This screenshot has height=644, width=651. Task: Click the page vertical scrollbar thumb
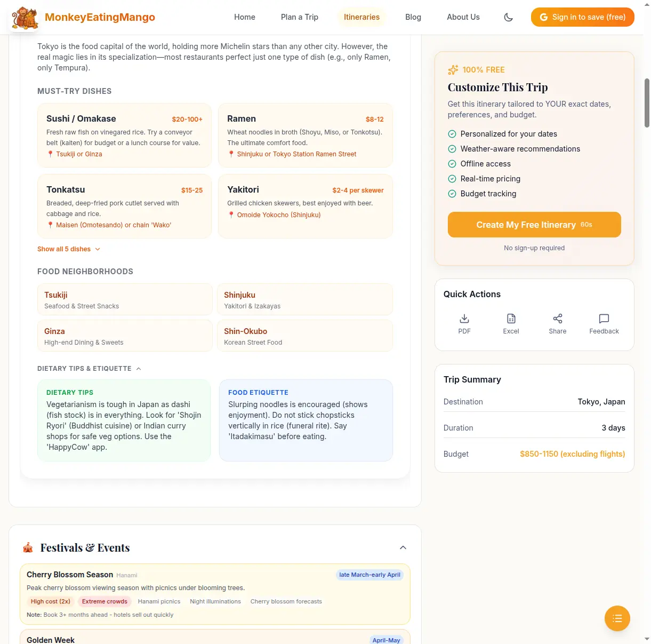(x=647, y=103)
